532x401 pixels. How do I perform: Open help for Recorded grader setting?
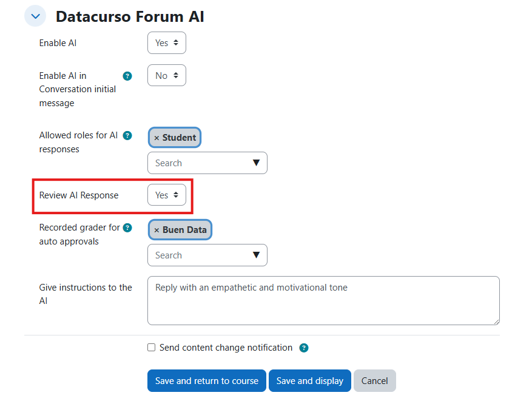(x=127, y=227)
